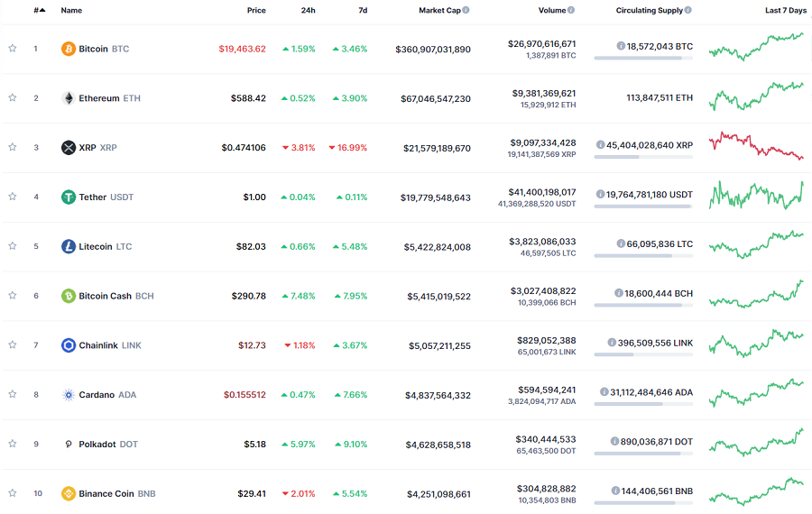The height and width of the screenshot is (514, 812).
Task: Click info icon beside 66,095,836 LTC
Action: [x=621, y=243]
